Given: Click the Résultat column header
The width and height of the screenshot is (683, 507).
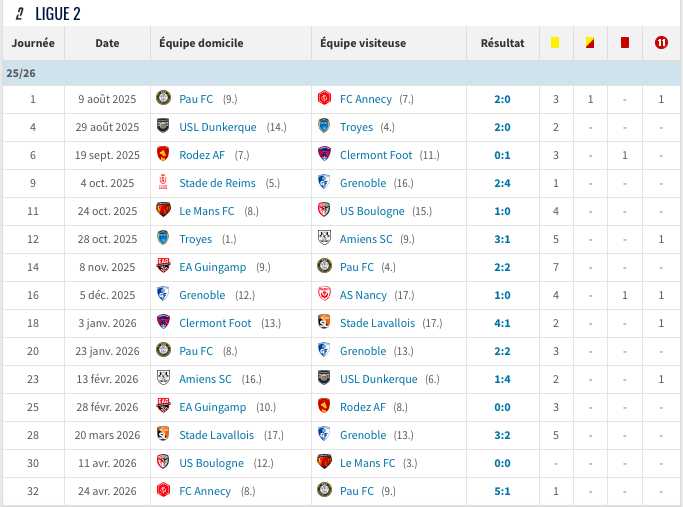Looking at the screenshot, I should 502,43.
